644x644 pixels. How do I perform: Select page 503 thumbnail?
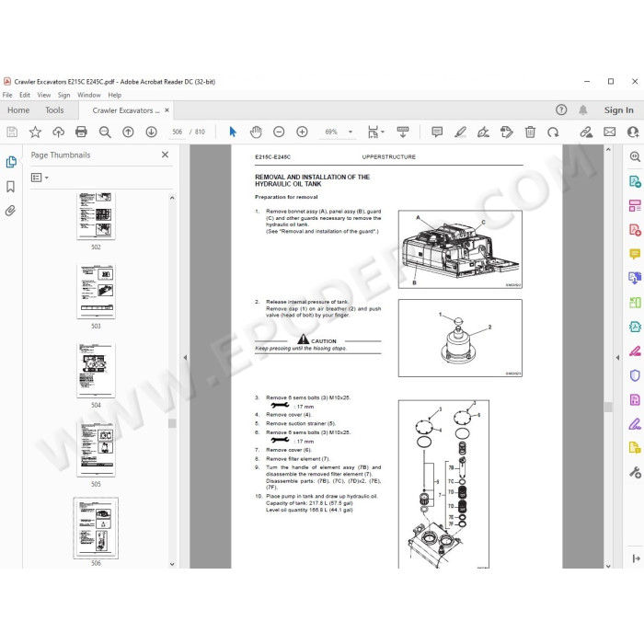96,292
